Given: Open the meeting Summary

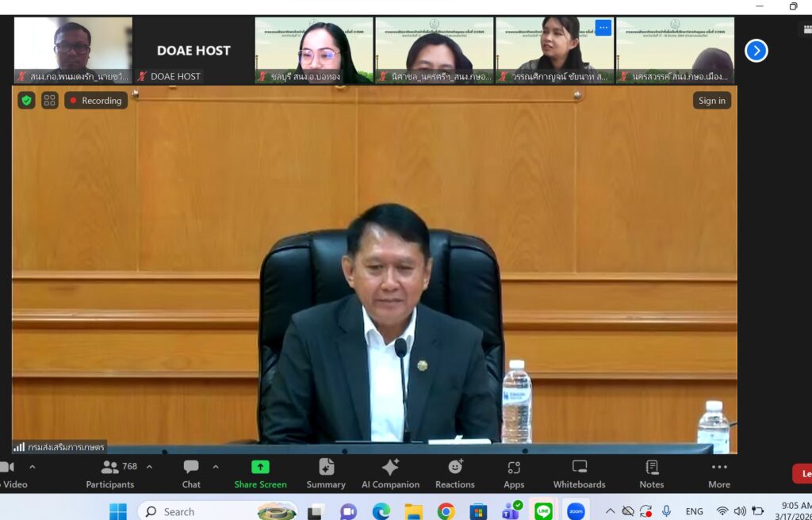Looking at the screenshot, I should [x=326, y=474].
